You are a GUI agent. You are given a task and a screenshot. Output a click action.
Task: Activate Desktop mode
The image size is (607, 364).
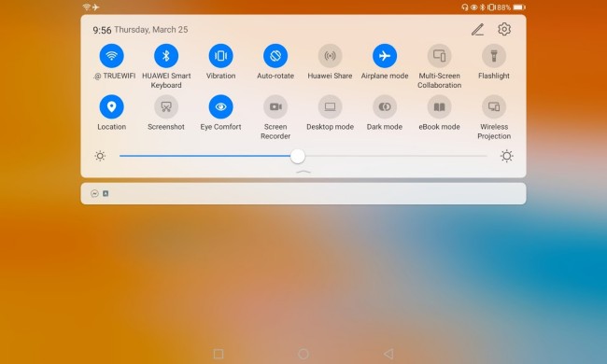330,106
